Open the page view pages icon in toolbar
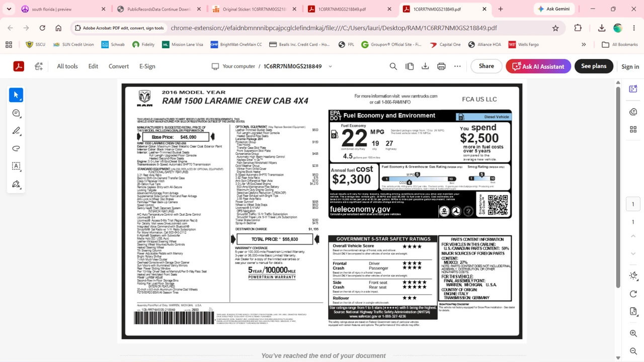Viewport: 644px width, 362px height. [410, 66]
